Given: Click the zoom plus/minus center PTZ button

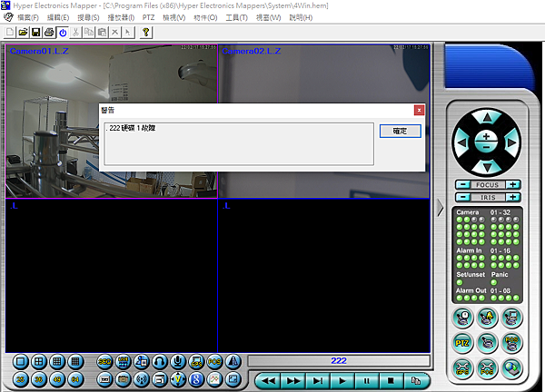Looking at the screenshot, I should (x=486, y=142).
